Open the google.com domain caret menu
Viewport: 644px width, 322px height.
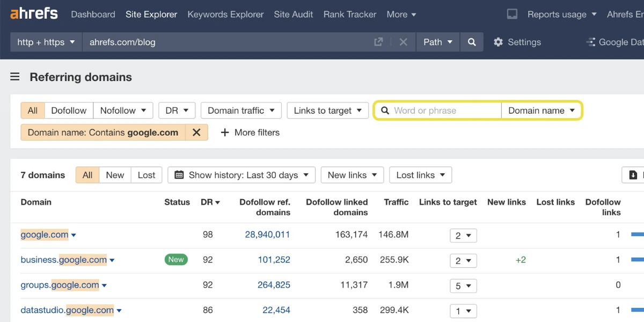point(74,235)
